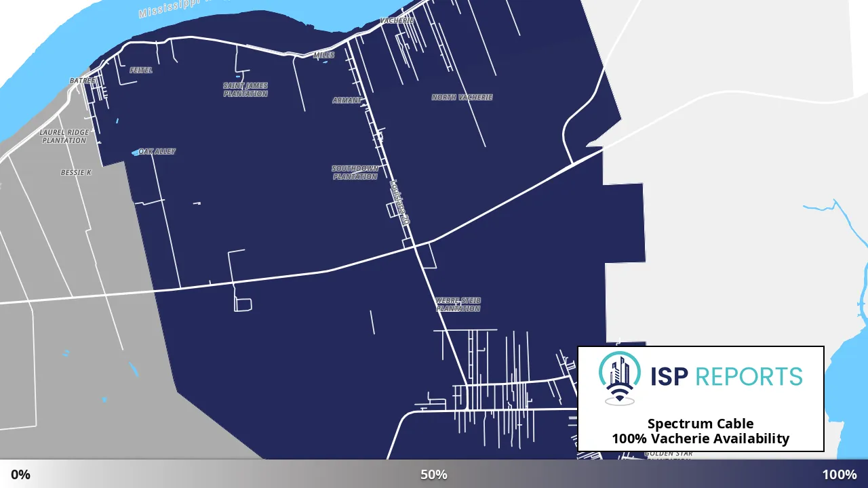The width and height of the screenshot is (868, 488).
Task: Click the 100% Vacherie Availability text
Action: (701, 439)
